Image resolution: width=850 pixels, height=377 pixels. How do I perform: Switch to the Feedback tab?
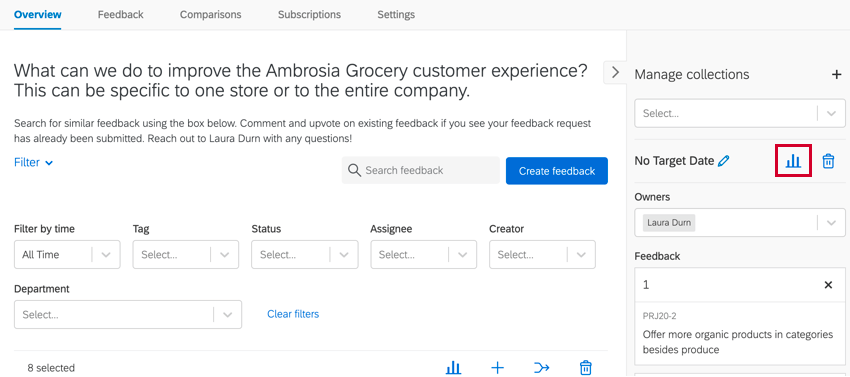pos(120,15)
